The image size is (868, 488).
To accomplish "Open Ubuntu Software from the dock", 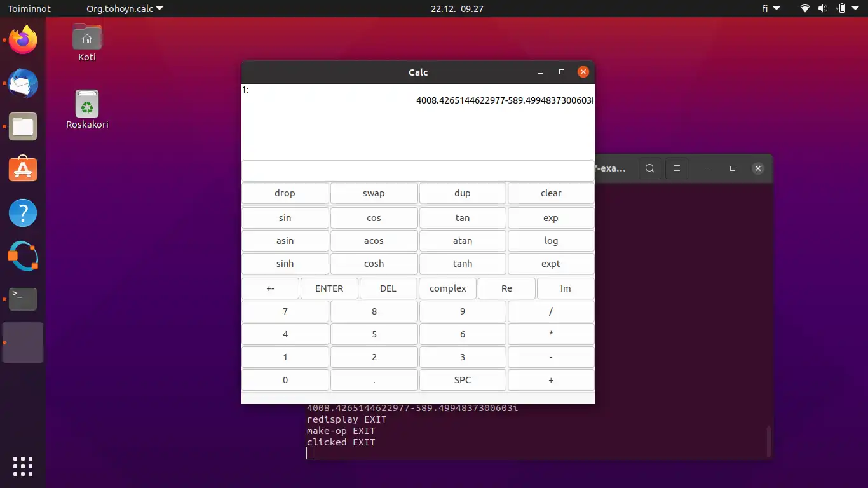I will click(x=23, y=170).
